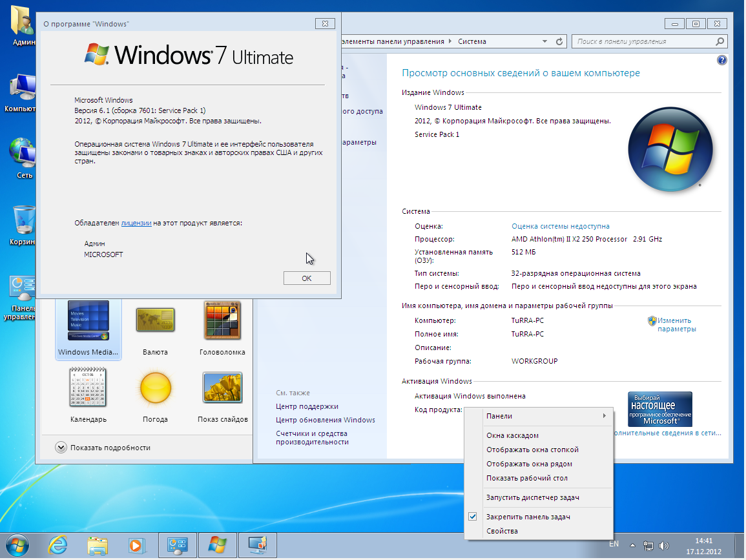746x560 pixels.
Task: Toggle the Закрепить панель задач option
Action: coord(528,517)
